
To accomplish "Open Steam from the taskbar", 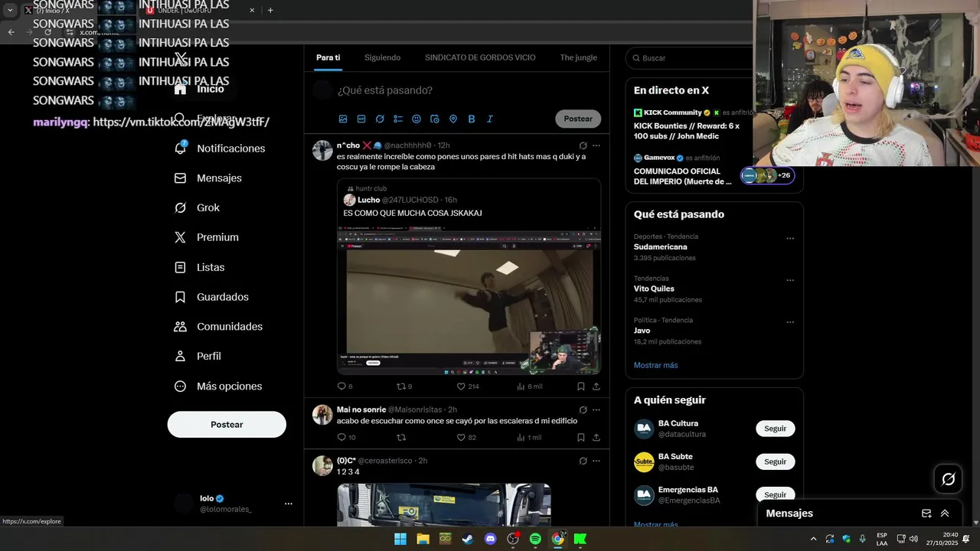I will coord(467,539).
